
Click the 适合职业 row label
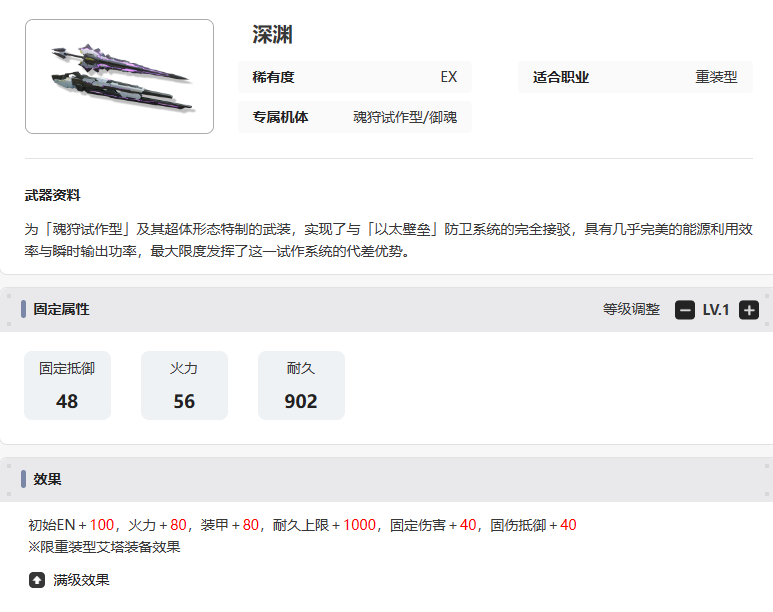pyautogui.click(x=561, y=77)
